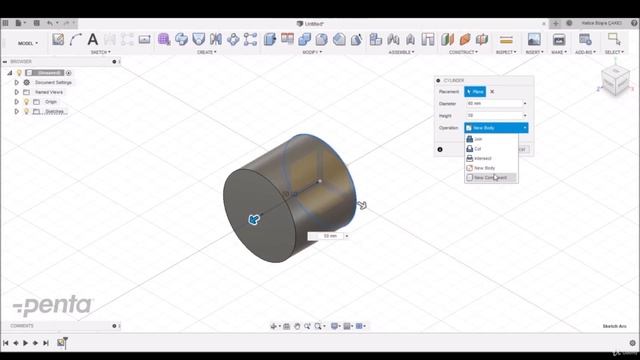The image size is (640, 360).
Task: Choose Intersect from Operation list
Action: click(491, 158)
